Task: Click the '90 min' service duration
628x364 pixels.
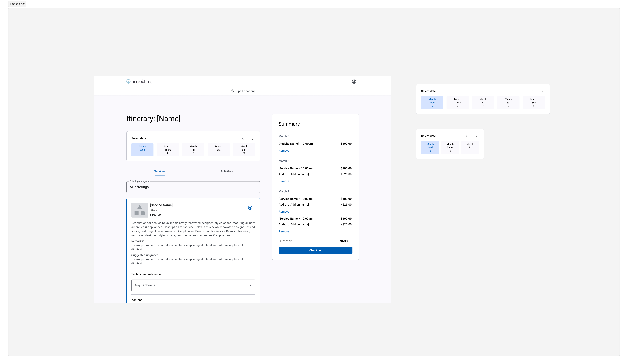Action: pos(154,210)
